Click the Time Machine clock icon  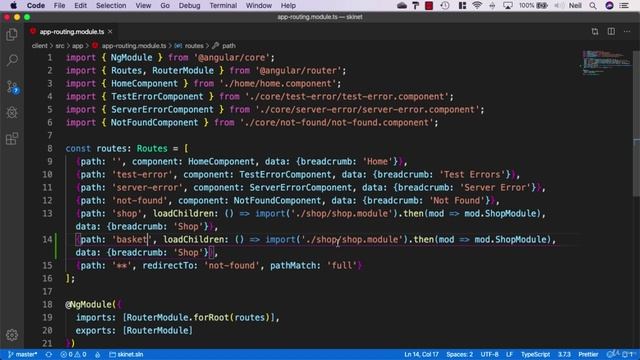tap(445, 5)
